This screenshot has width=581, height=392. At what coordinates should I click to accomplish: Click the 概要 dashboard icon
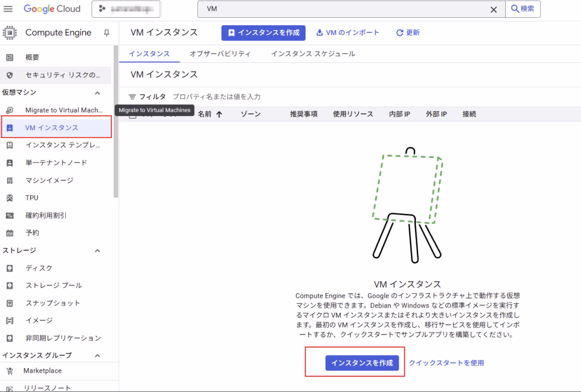tap(10, 58)
